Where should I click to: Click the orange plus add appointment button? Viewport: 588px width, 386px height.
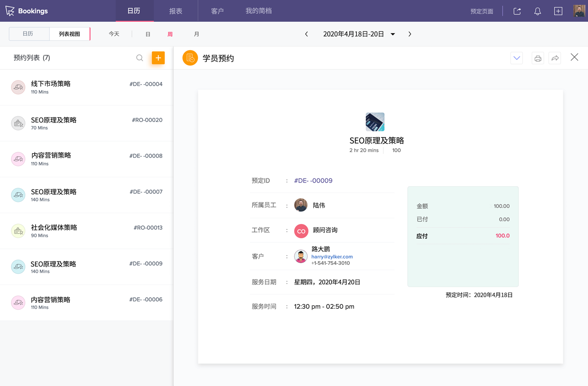click(x=158, y=58)
